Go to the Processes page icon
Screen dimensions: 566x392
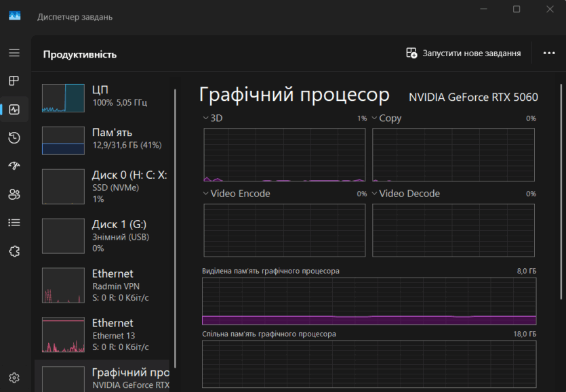click(14, 81)
